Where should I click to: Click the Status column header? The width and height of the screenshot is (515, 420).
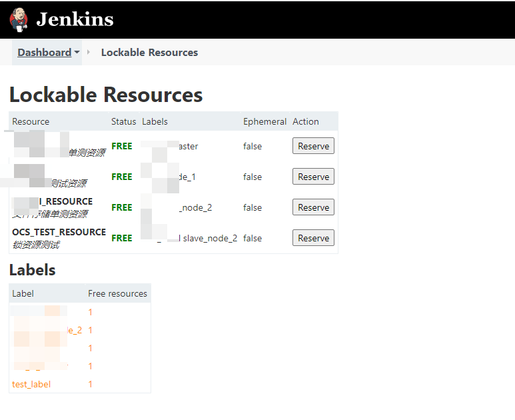123,121
